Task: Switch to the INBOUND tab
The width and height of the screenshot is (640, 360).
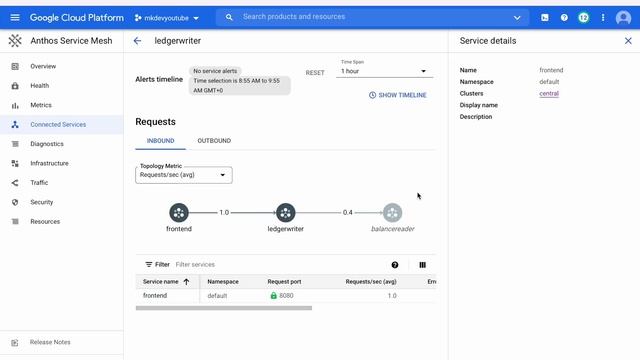Action: pyautogui.click(x=160, y=141)
